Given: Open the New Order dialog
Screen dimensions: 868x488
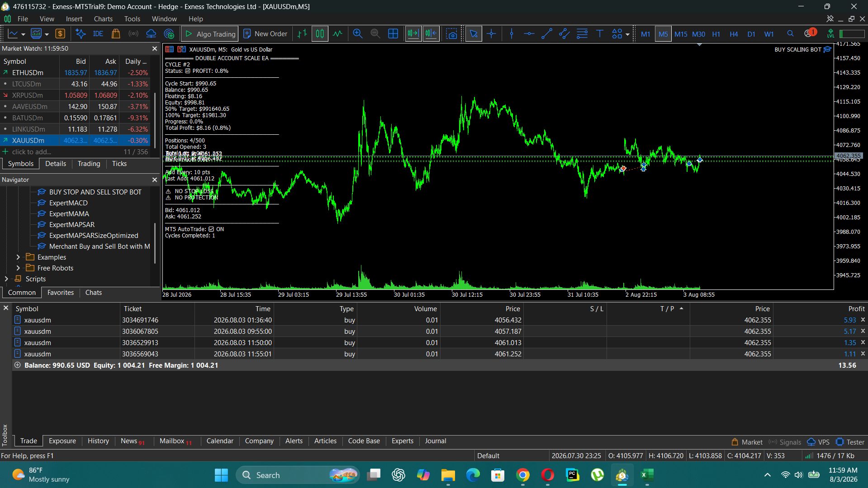Looking at the screenshot, I should click(265, 34).
